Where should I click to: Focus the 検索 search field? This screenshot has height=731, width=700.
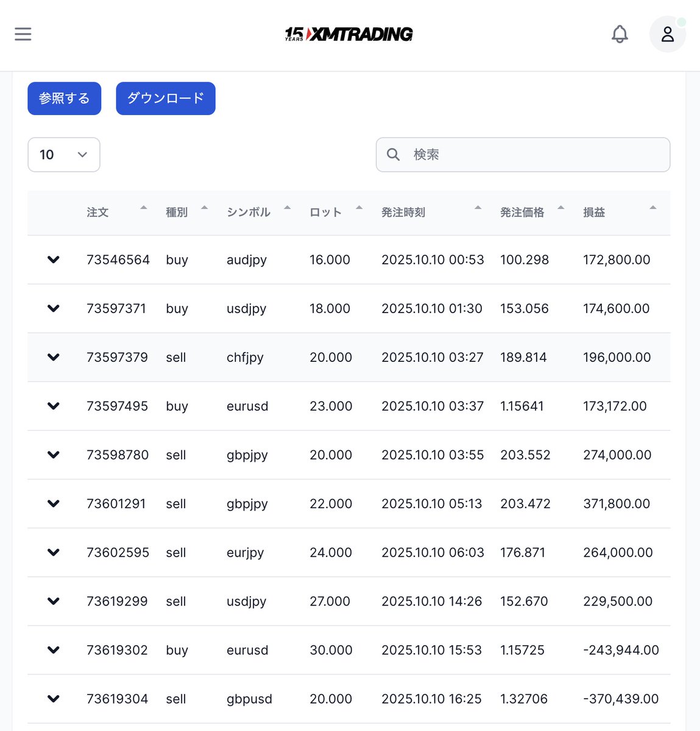point(523,155)
